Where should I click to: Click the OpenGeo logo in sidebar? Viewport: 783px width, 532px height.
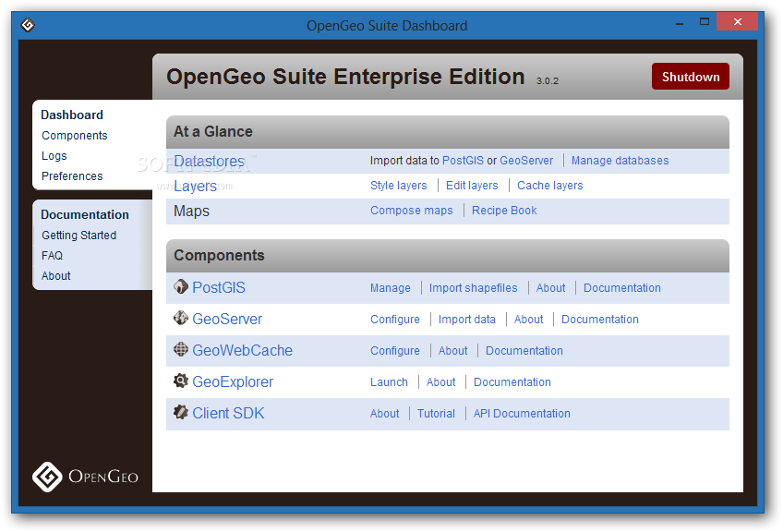85,477
